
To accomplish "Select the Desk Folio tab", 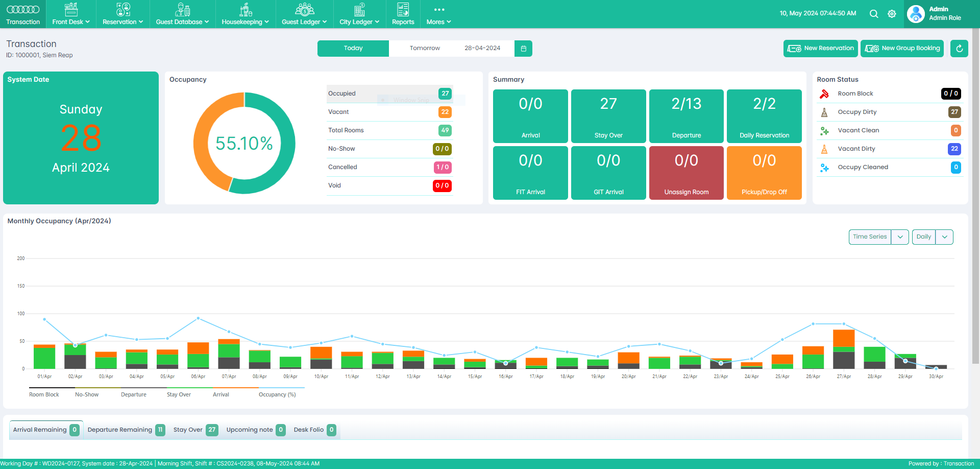I will 314,430.
